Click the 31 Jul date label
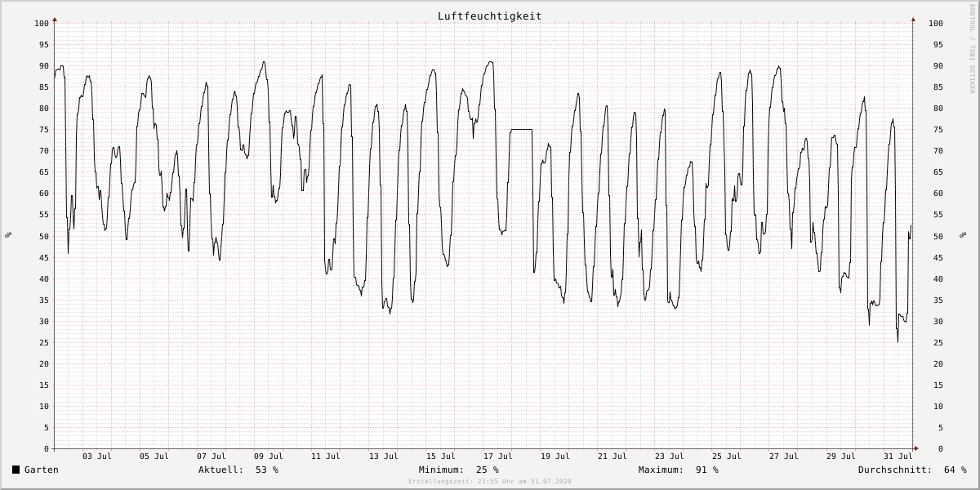980x490 pixels. click(x=898, y=457)
